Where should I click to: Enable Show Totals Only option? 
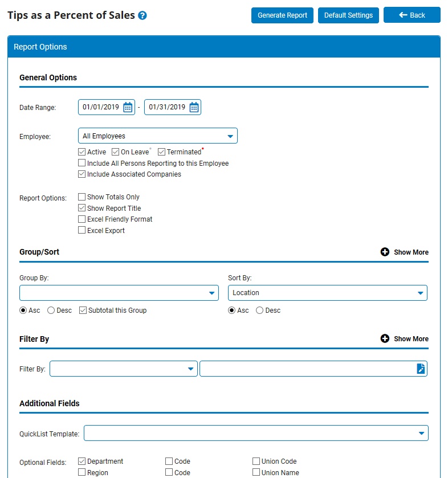pyautogui.click(x=82, y=197)
